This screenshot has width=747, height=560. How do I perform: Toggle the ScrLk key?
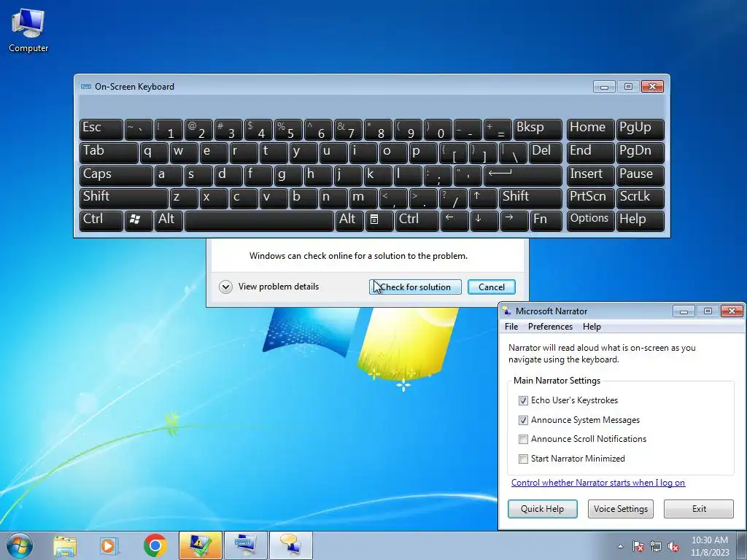[640, 198]
